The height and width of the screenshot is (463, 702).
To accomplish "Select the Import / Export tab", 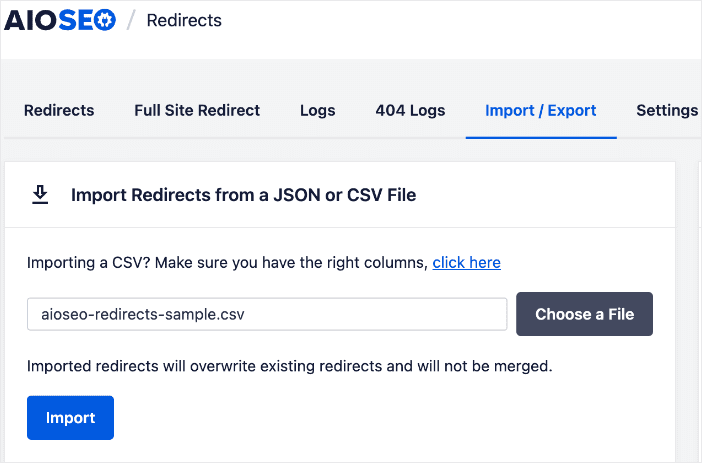I will 541,110.
